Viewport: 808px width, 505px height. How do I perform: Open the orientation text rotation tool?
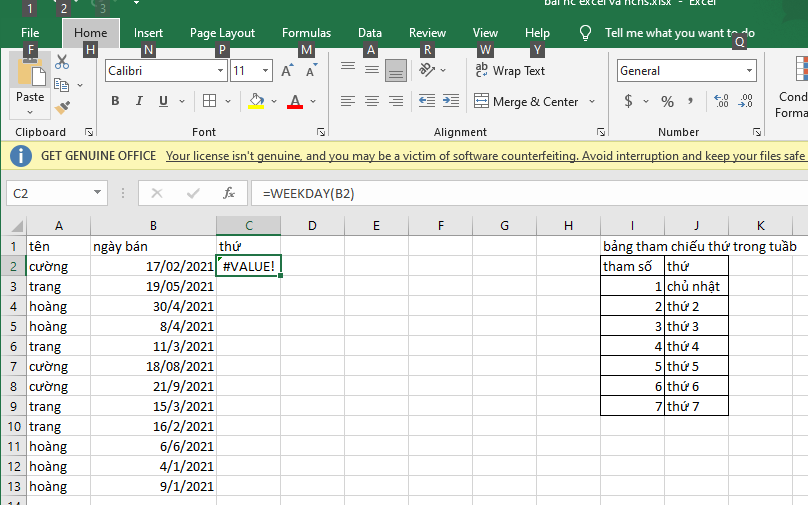click(x=427, y=70)
